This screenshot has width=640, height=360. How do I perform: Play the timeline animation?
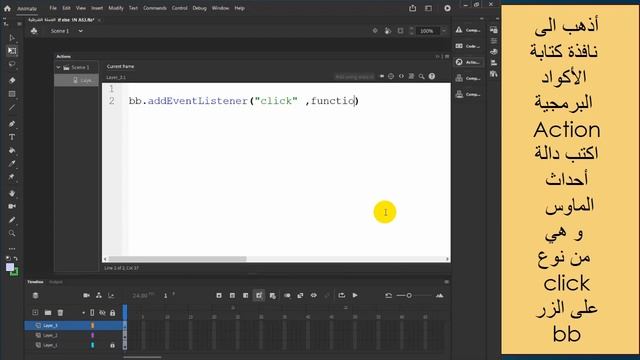click(x=355, y=295)
